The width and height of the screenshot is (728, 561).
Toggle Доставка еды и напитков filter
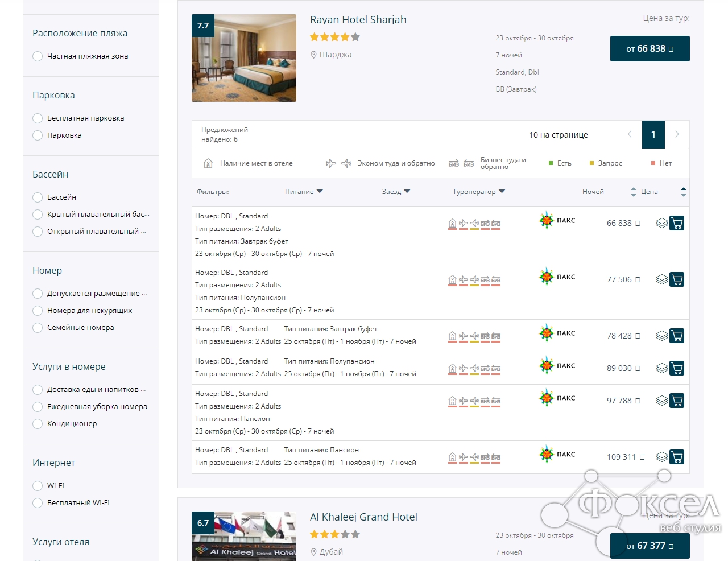pos(38,390)
